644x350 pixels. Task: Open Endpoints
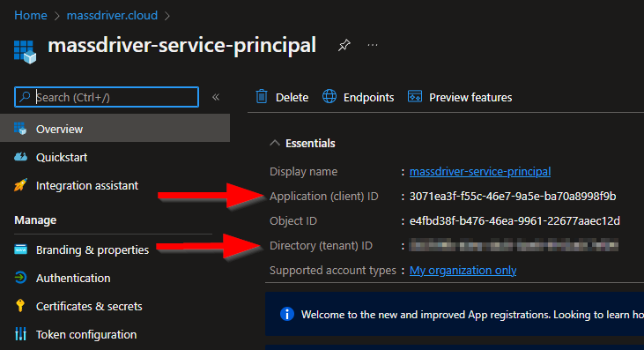coord(368,97)
